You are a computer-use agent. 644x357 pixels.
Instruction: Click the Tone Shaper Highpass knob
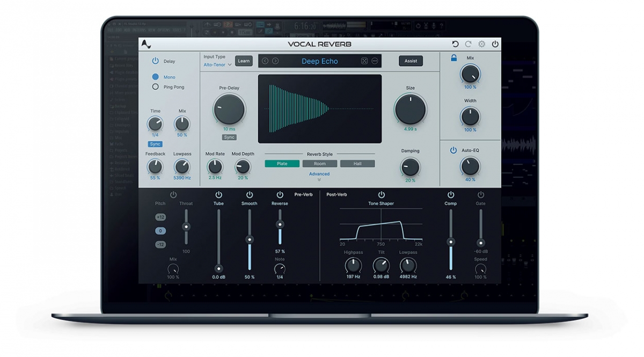click(x=353, y=265)
